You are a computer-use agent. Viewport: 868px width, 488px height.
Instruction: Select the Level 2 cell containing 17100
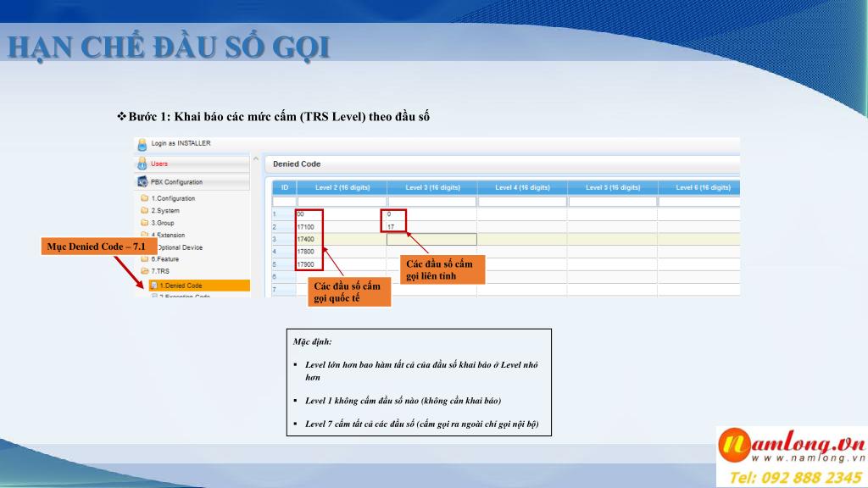pos(342,227)
